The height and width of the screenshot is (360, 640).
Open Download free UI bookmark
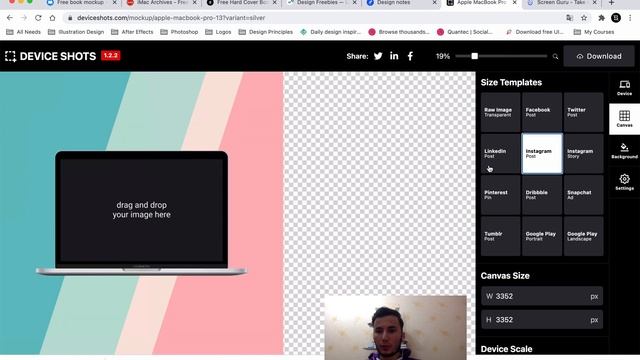click(534, 32)
